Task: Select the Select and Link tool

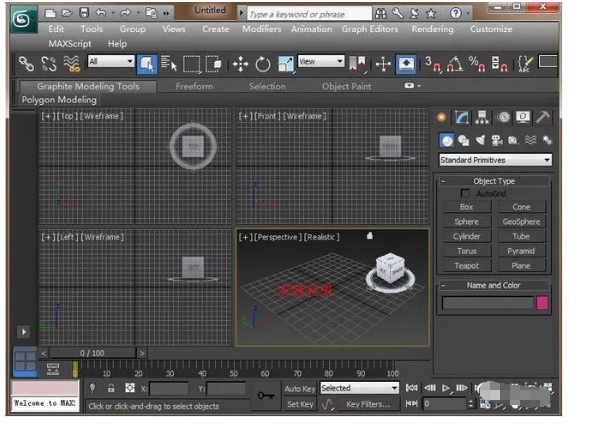Action: click(x=27, y=64)
